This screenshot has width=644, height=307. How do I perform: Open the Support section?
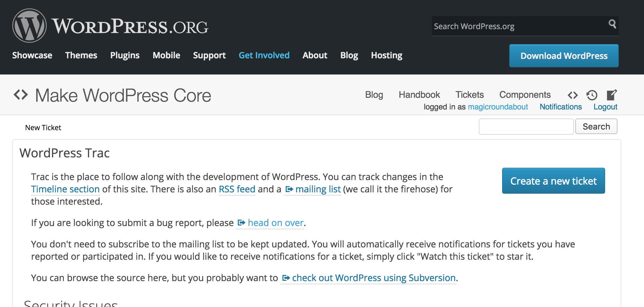point(209,55)
